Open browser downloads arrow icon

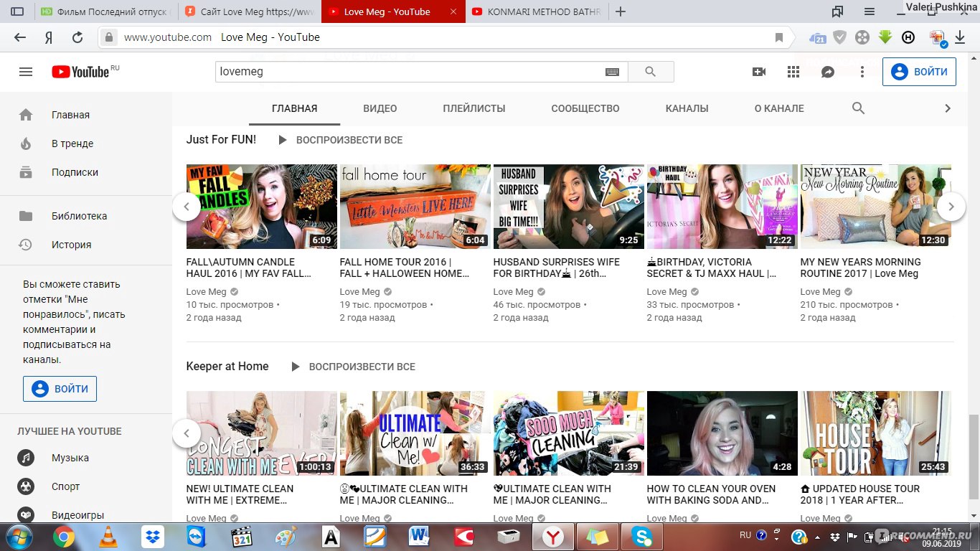point(960,37)
